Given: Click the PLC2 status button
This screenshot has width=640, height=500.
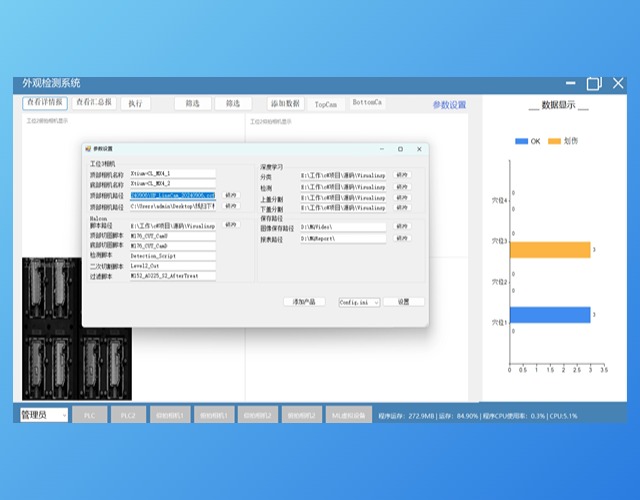Looking at the screenshot, I should click(x=128, y=414).
